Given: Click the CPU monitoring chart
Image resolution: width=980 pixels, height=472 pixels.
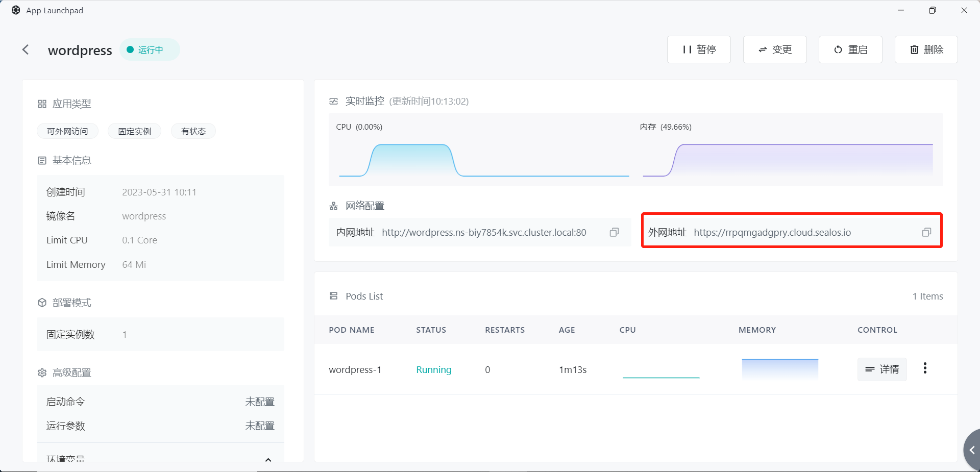Looking at the screenshot, I should [483, 159].
